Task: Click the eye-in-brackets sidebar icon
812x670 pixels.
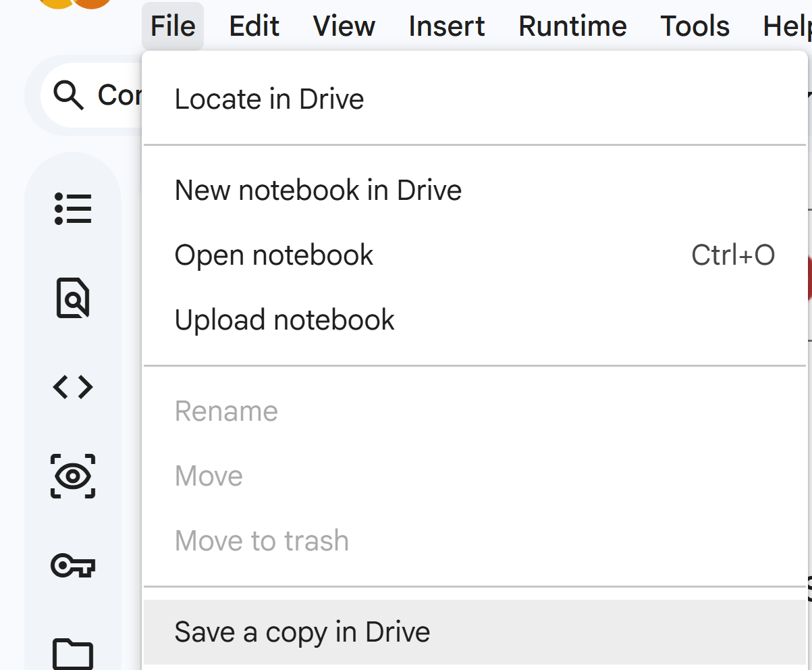Action: pos(73,476)
